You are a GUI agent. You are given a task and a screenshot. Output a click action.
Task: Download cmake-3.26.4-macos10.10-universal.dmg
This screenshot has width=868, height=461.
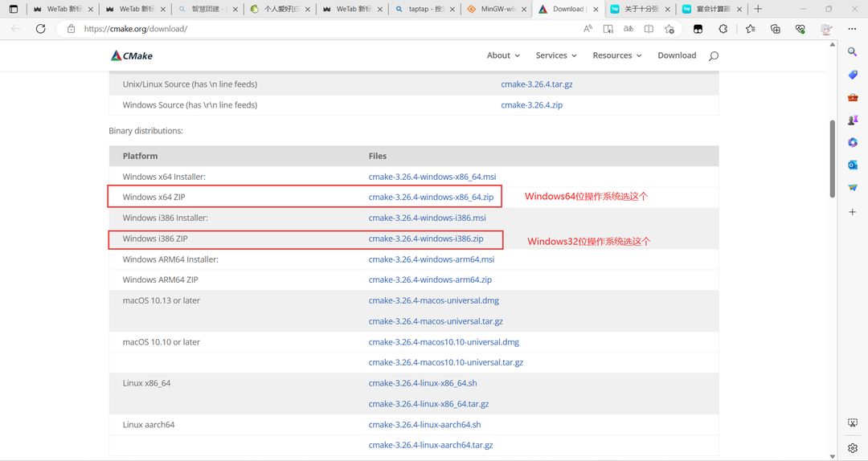click(444, 342)
